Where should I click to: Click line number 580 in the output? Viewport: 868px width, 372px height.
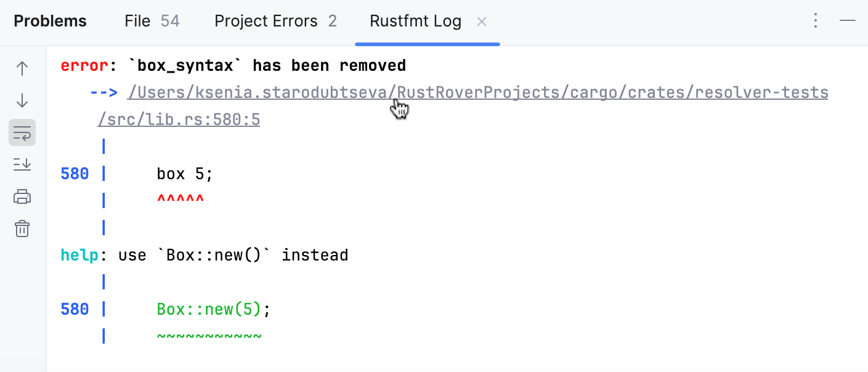coord(74,173)
